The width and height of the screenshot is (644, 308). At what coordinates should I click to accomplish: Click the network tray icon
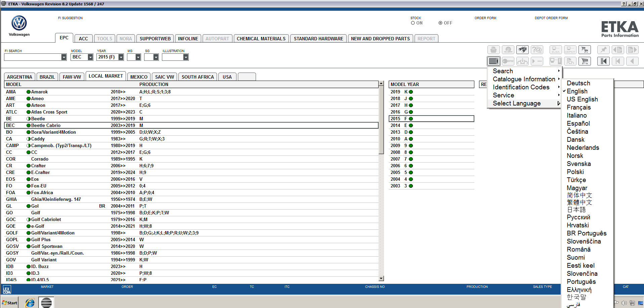632,303
